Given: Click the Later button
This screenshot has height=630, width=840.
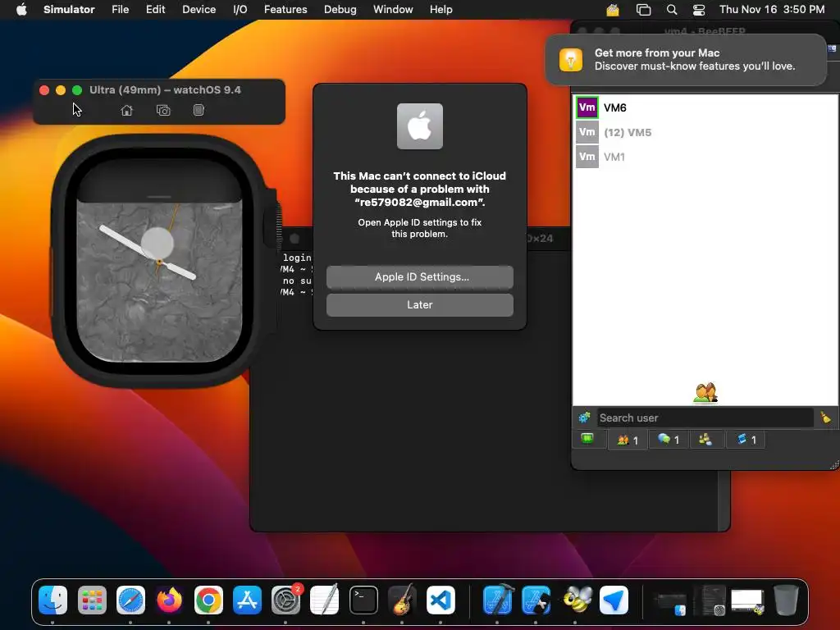Looking at the screenshot, I should [x=419, y=305].
